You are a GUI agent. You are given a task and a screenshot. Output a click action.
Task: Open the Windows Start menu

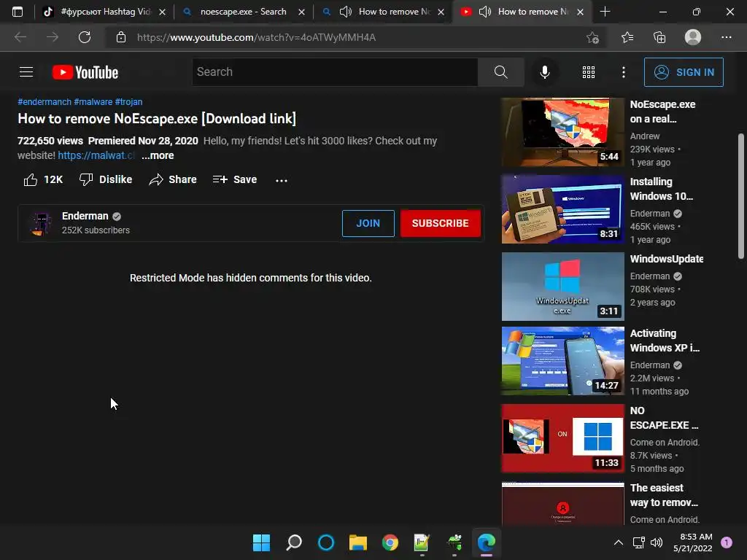(261, 542)
